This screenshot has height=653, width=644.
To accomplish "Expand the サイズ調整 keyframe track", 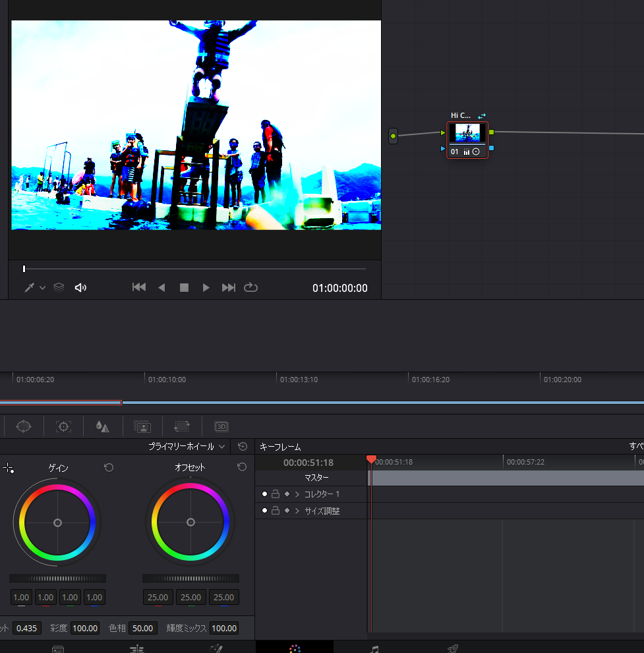I will click(297, 511).
